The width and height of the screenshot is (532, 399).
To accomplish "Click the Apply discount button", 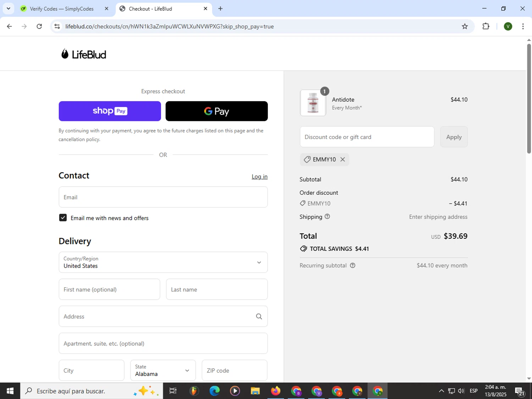I will click(x=454, y=137).
